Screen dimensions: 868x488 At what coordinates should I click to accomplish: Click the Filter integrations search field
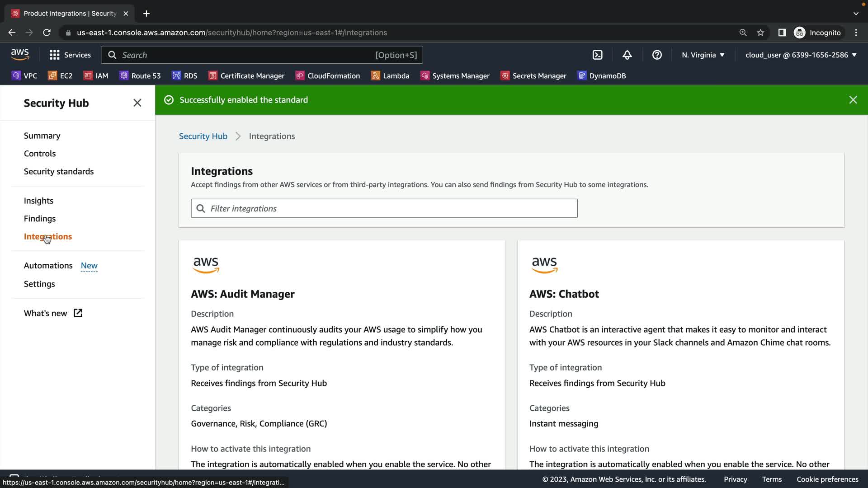384,208
